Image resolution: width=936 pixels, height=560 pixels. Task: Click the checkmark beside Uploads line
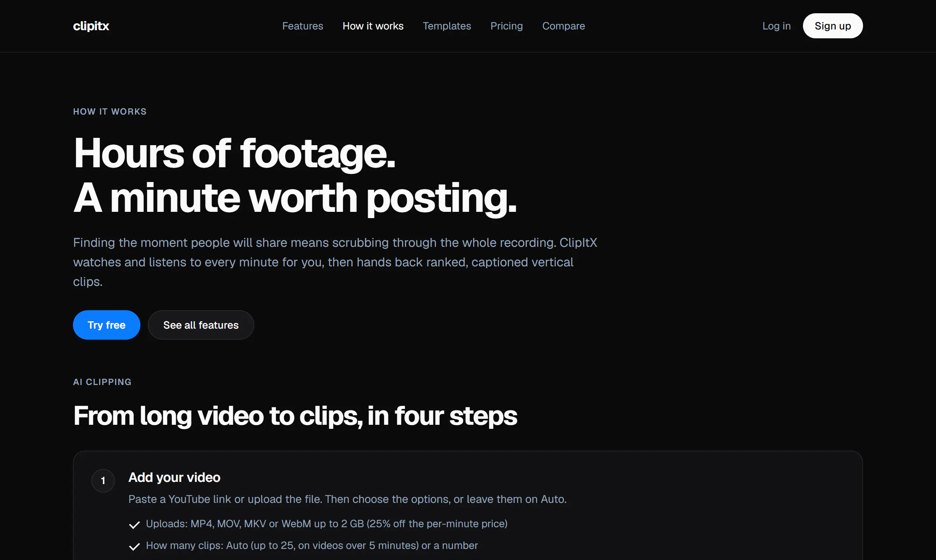click(134, 524)
